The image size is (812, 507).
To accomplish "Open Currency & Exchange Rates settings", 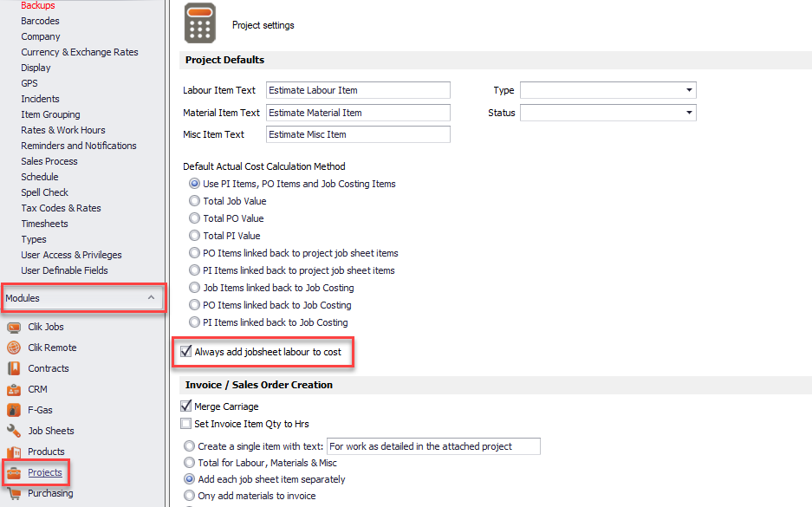I will point(80,52).
